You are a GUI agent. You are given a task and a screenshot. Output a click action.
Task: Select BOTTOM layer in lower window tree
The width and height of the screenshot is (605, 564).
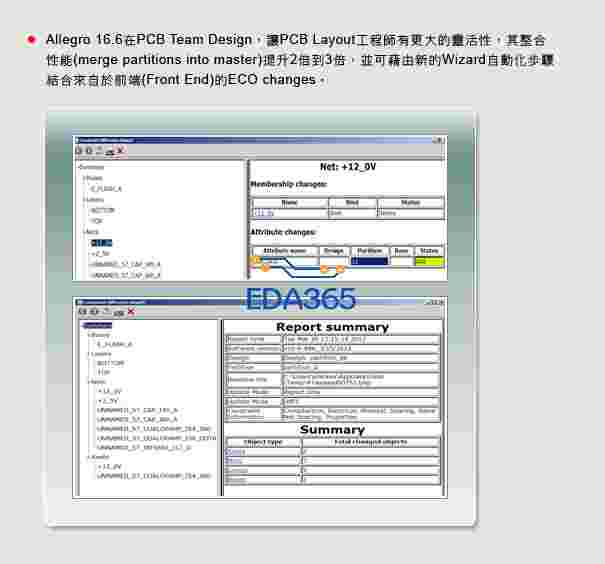tap(110, 363)
